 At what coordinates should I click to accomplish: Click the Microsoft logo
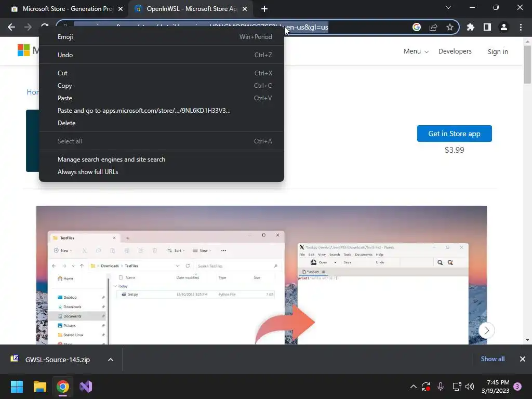(24, 50)
